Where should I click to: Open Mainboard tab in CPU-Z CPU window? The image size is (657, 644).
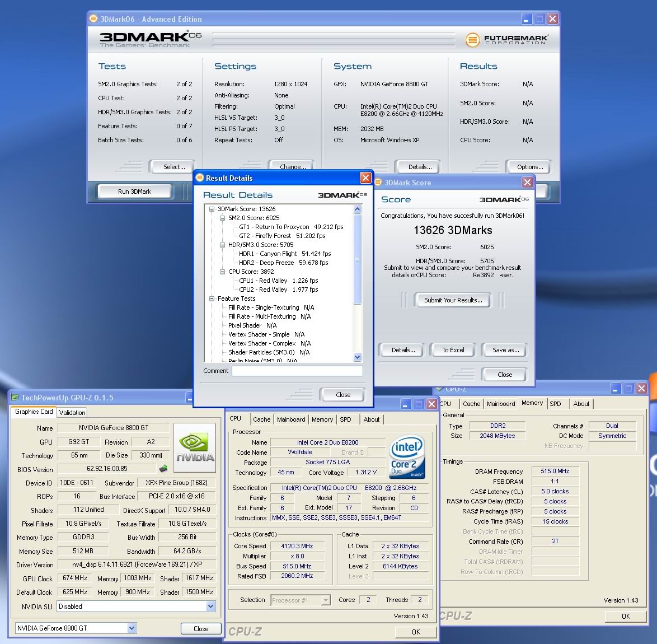[291, 419]
